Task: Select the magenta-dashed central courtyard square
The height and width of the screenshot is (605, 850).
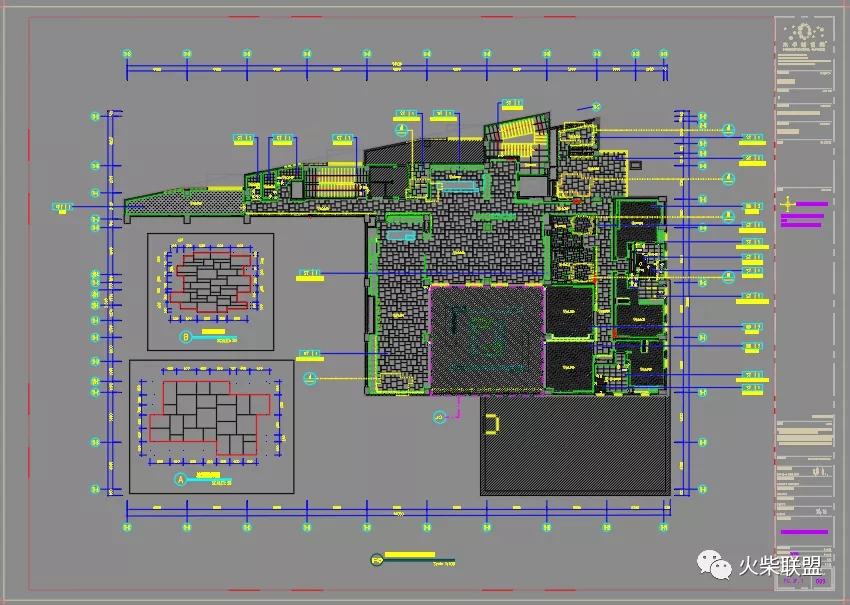Action: [487, 340]
